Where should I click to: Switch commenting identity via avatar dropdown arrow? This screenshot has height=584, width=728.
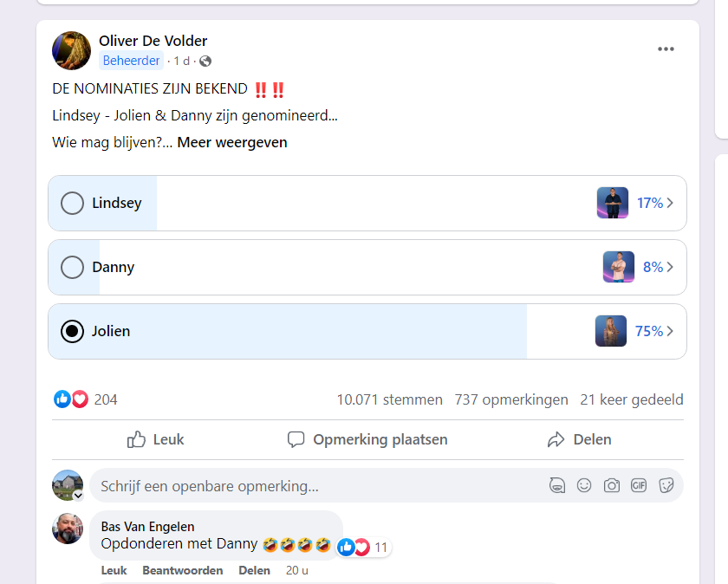[79, 496]
